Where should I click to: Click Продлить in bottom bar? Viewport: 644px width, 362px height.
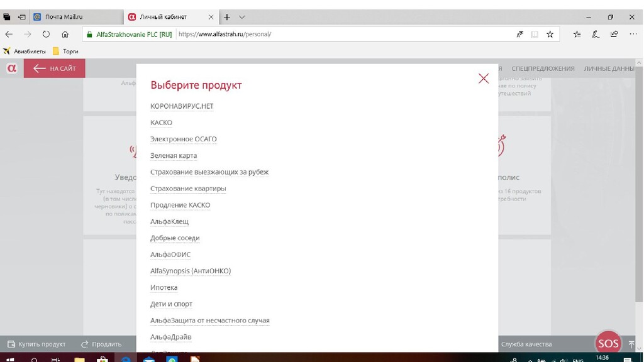(x=101, y=344)
